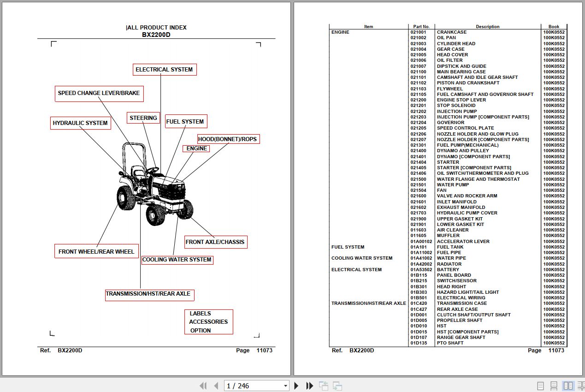This screenshot has width=585, height=392.
Task: Click the INJECTION PUMP row 021202
Action: click(448, 111)
